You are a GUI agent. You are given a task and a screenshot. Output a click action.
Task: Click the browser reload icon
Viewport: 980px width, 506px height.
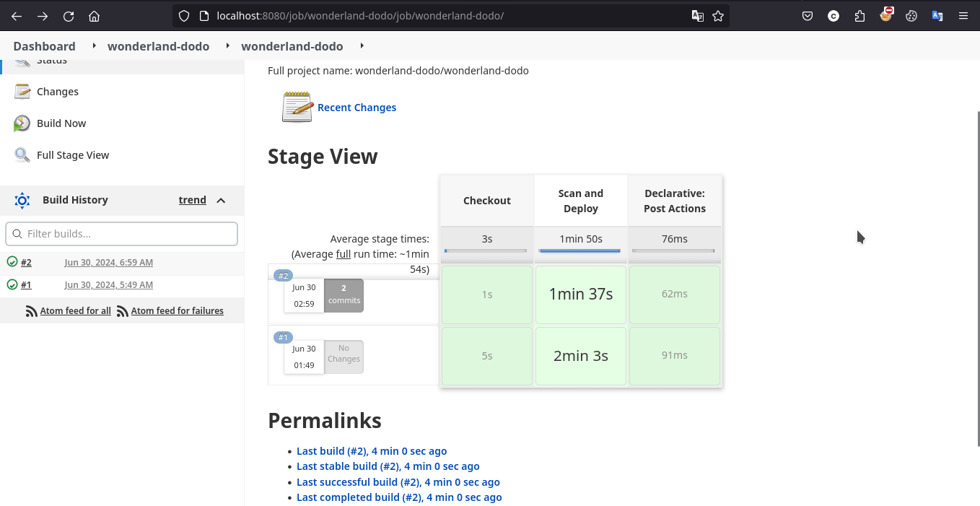(69, 16)
